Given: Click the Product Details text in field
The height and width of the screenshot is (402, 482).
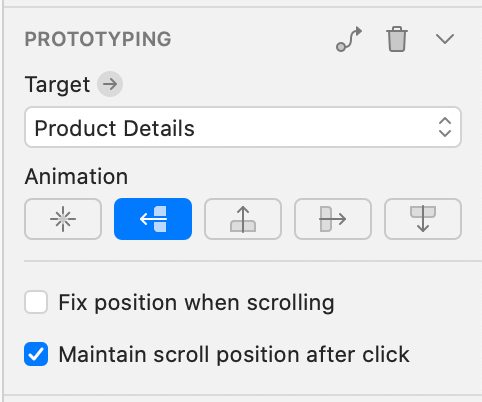Looking at the screenshot, I should pos(114,128).
